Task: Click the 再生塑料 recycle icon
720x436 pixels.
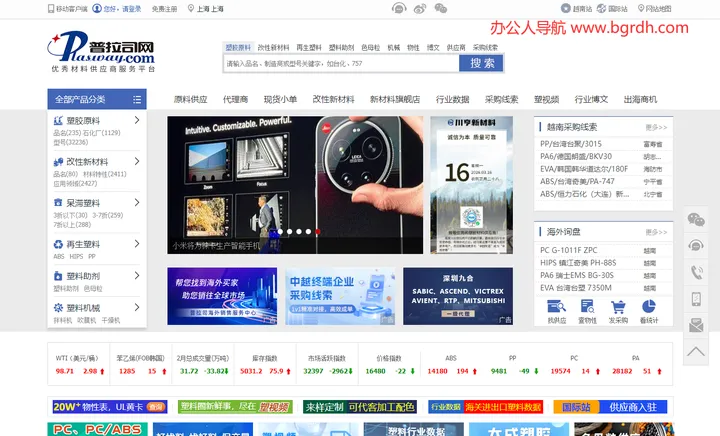Action: coord(58,244)
